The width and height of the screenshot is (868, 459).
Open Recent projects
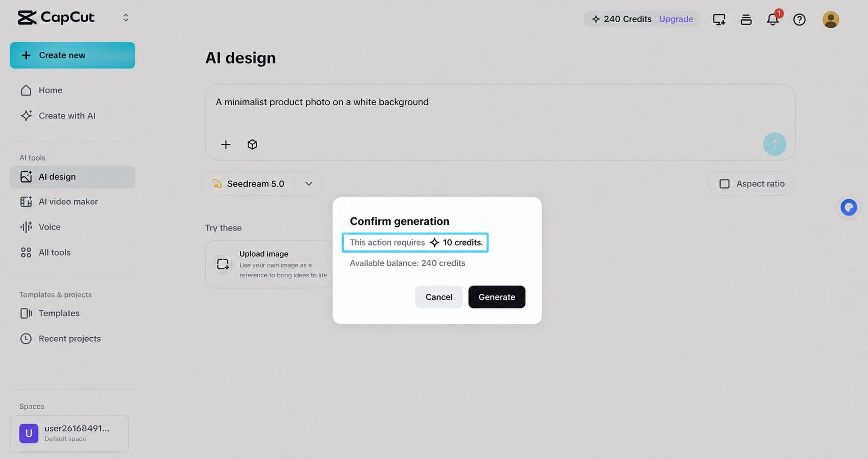pyautogui.click(x=73, y=339)
